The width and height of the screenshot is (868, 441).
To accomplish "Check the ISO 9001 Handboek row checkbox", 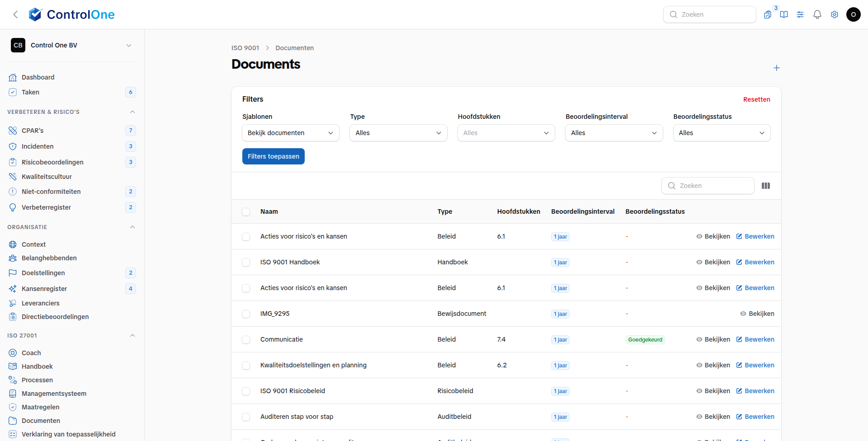I will tap(246, 263).
